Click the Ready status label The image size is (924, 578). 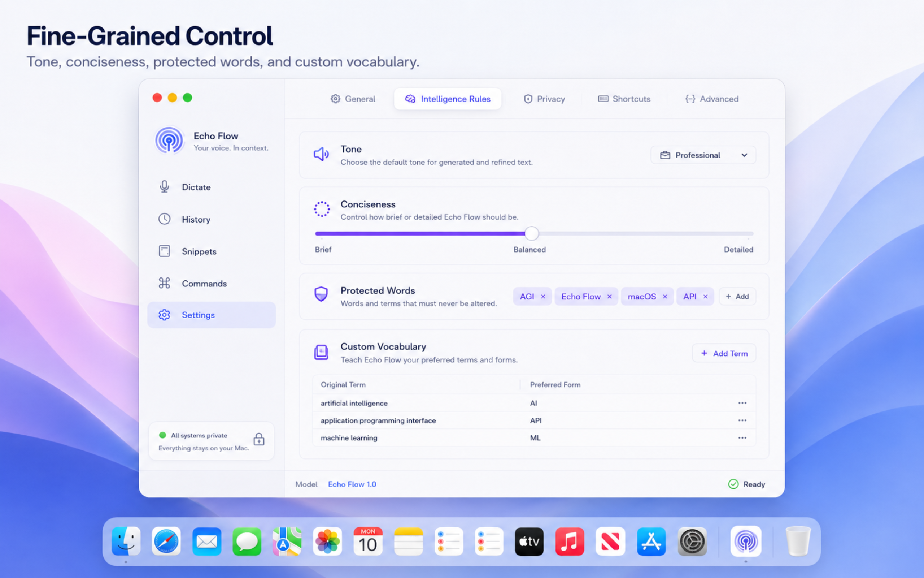(754, 484)
